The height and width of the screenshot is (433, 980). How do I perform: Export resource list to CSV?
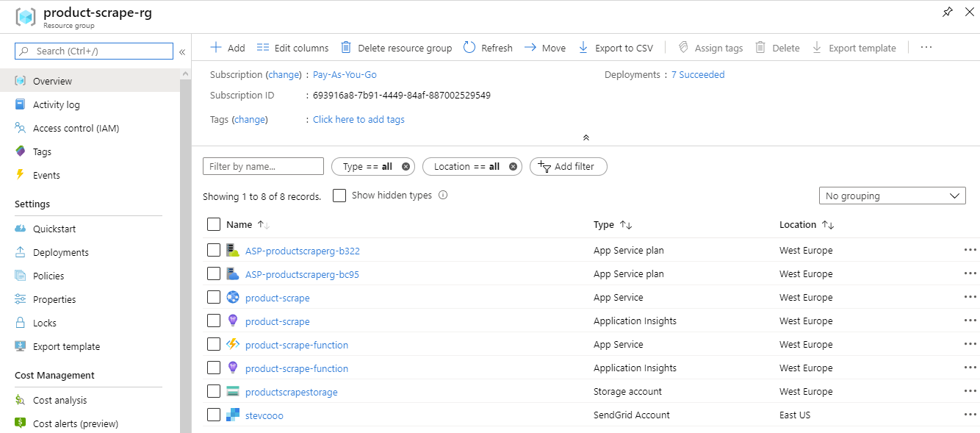[616, 48]
